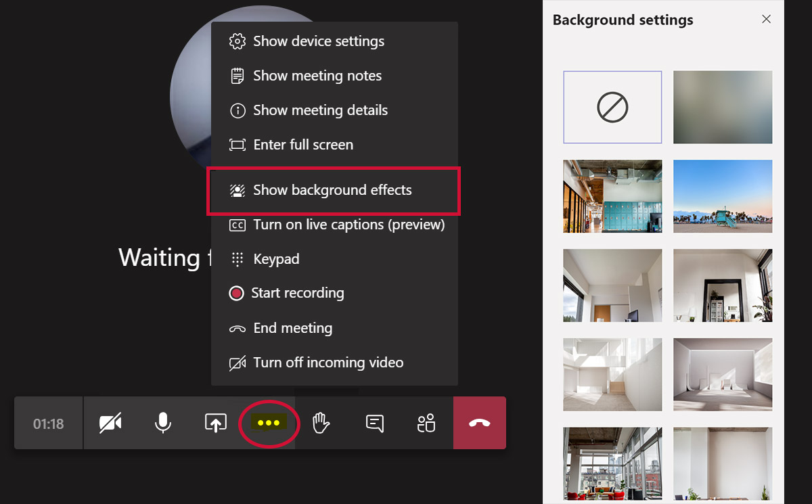This screenshot has width=812, height=504.
Task: Open the screen sharing tray
Action: point(215,423)
